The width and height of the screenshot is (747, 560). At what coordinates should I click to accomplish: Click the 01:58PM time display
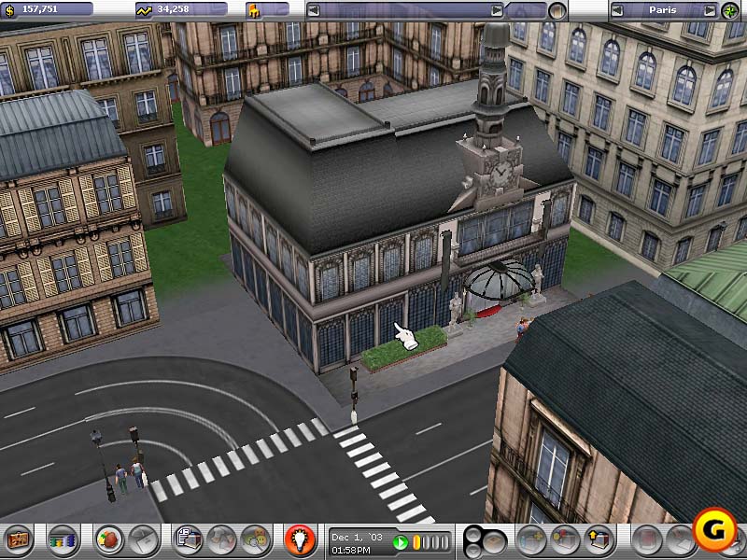click(x=351, y=551)
